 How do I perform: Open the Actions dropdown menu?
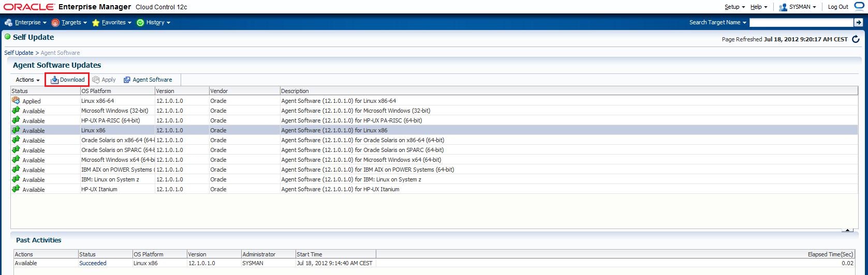[x=27, y=80]
